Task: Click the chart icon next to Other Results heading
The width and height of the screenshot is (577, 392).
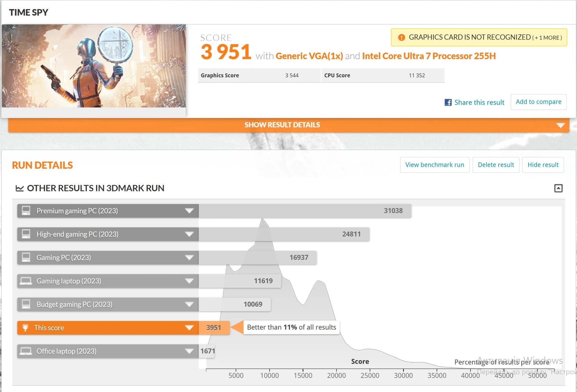Action: [x=20, y=188]
